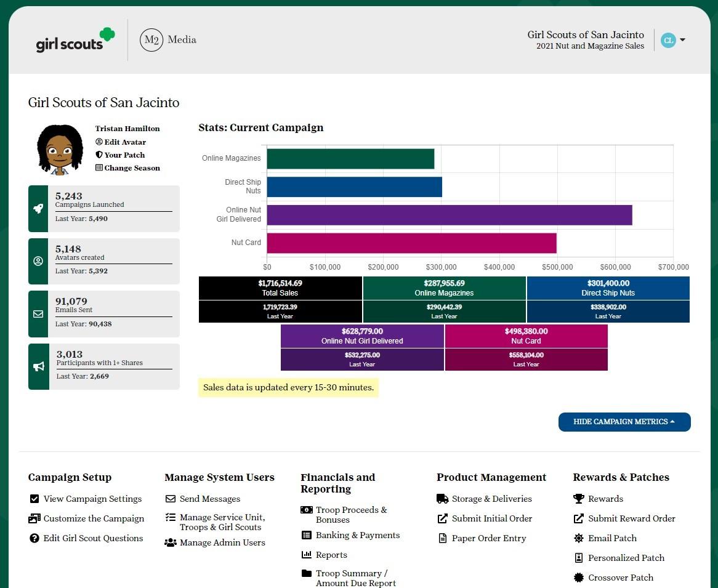718x588 pixels.
Task: Open Troop Summary / Amount Due Report
Action: pyautogui.click(x=356, y=578)
